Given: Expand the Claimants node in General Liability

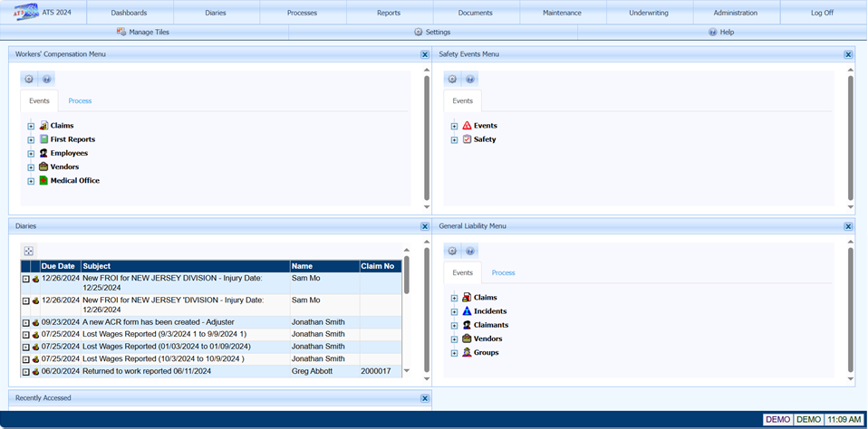Looking at the screenshot, I should tap(454, 325).
